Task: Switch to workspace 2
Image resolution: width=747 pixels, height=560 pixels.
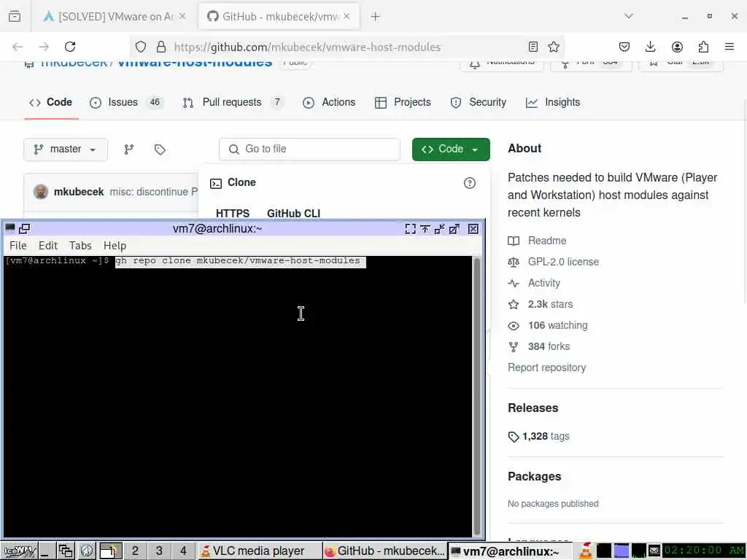Action: click(x=135, y=551)
